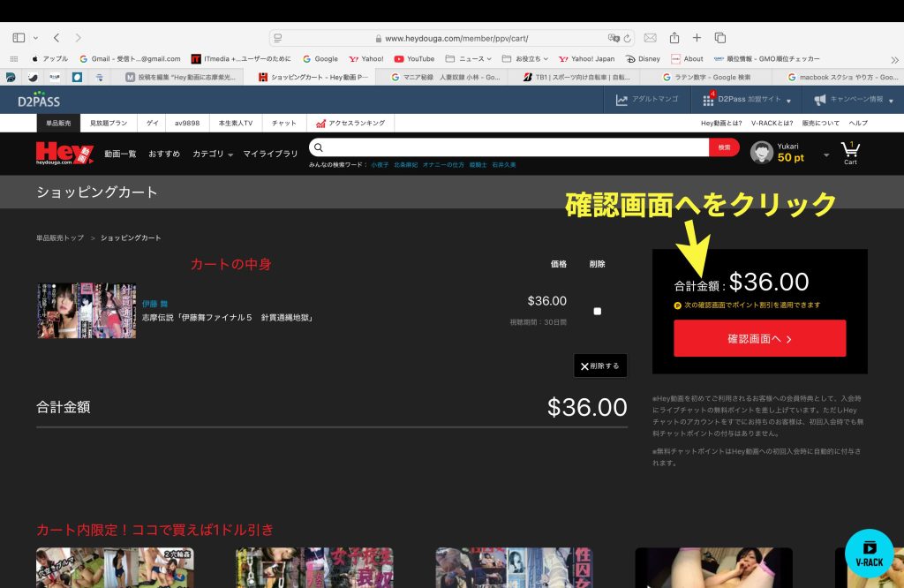Click the Safari sidebar toggle icon

[19, 38]
